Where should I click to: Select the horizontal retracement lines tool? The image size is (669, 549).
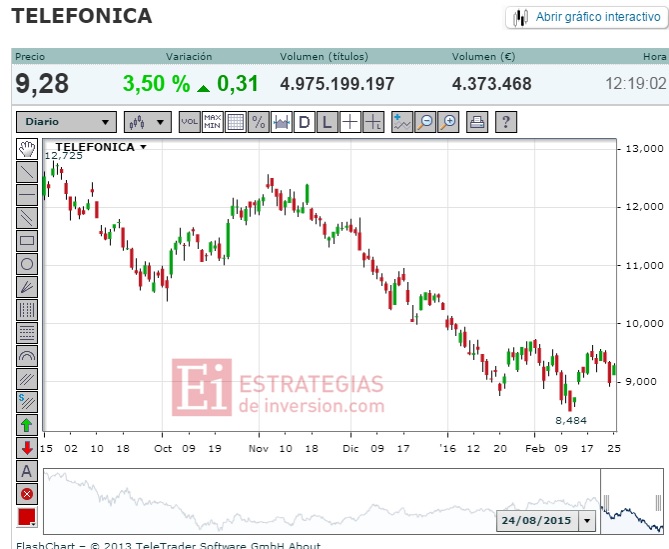tap(27, 333)
